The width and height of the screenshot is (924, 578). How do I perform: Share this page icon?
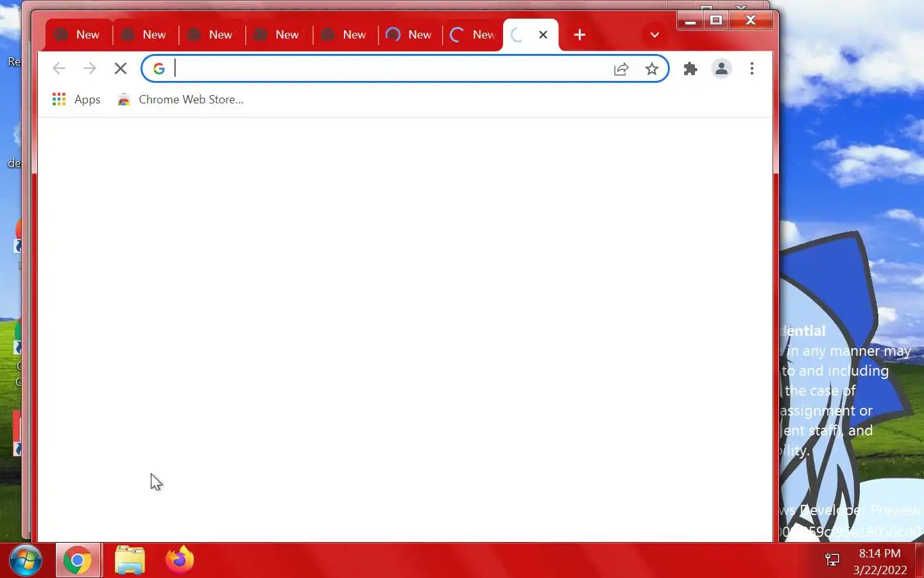click(x=621, y=69)
